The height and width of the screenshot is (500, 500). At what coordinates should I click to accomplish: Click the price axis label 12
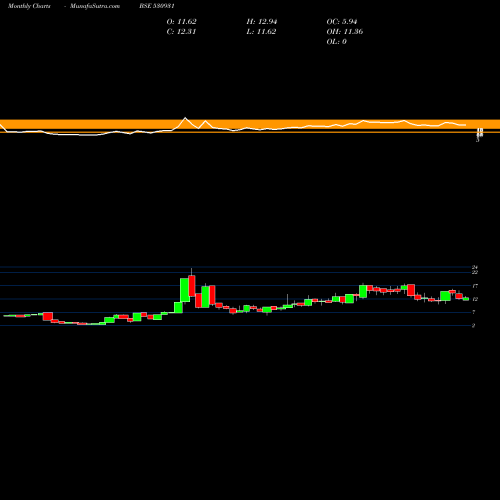[x=475, y=299]
